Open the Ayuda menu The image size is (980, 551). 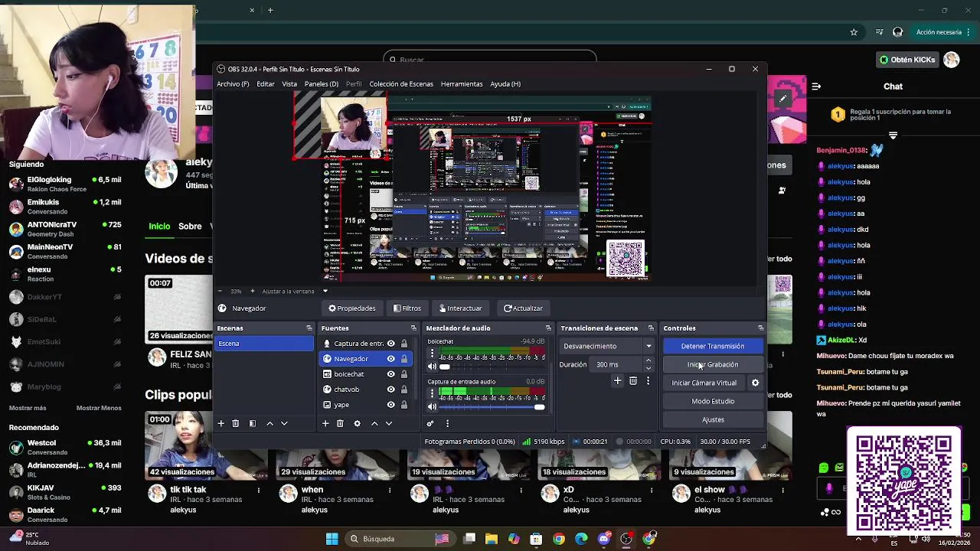505,84
